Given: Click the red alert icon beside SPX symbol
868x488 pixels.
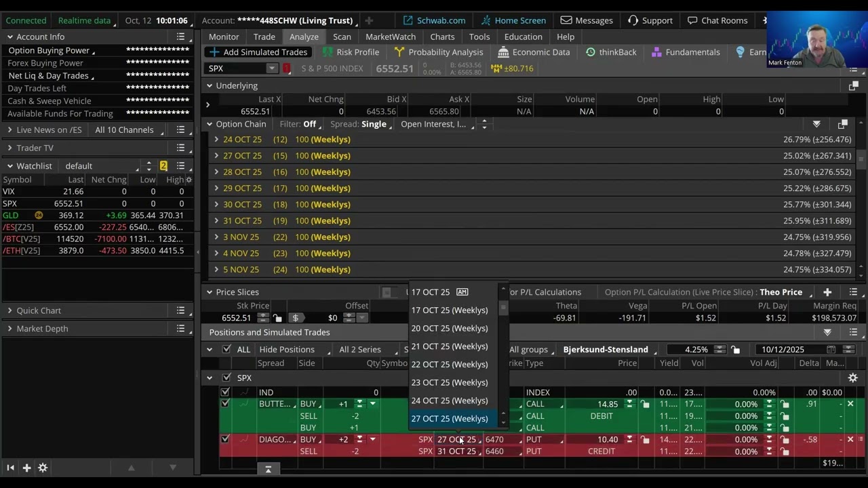Looking at the screenshot, I should click(x=286, y=68).
